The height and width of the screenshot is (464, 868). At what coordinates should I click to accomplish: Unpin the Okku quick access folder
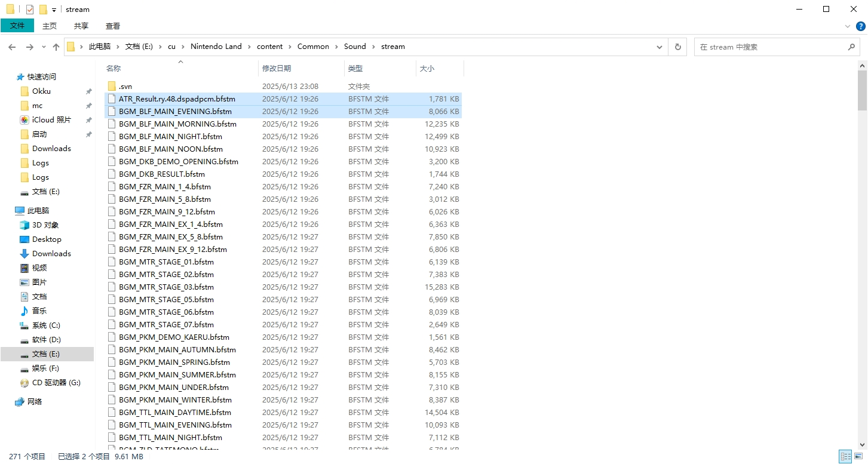[x=88, y=91]
